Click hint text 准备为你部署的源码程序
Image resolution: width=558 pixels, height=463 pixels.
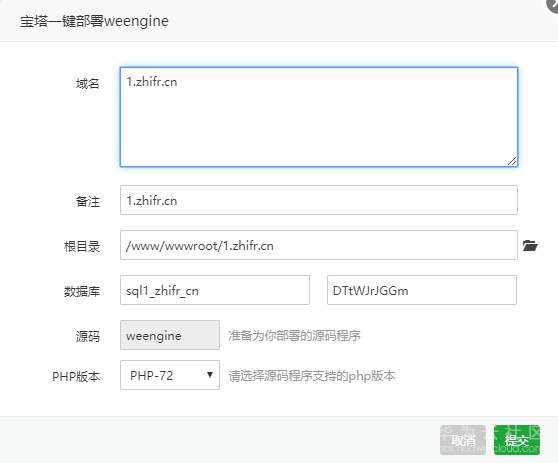click(x=294, y=335)
